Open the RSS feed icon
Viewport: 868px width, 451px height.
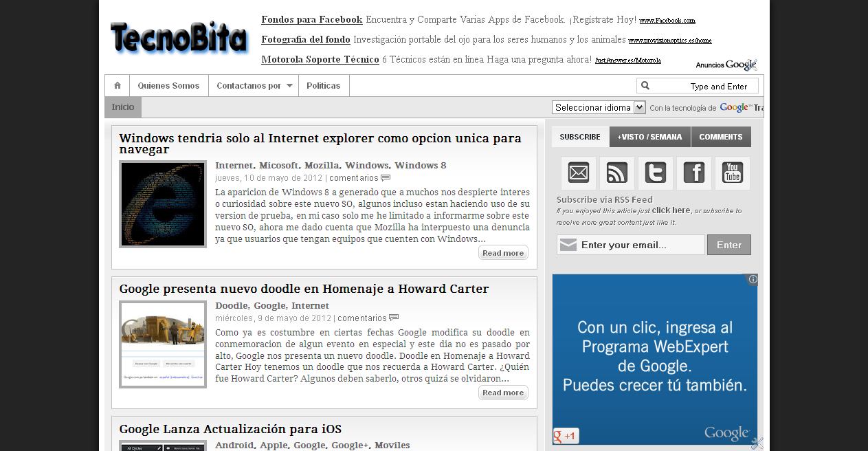[617, 173]
